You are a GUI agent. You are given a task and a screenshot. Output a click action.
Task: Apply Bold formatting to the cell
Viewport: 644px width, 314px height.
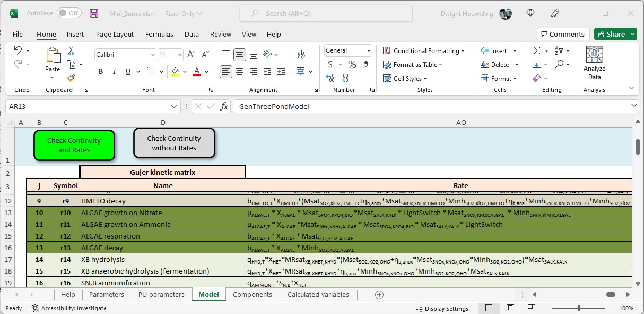coord(101,72)
